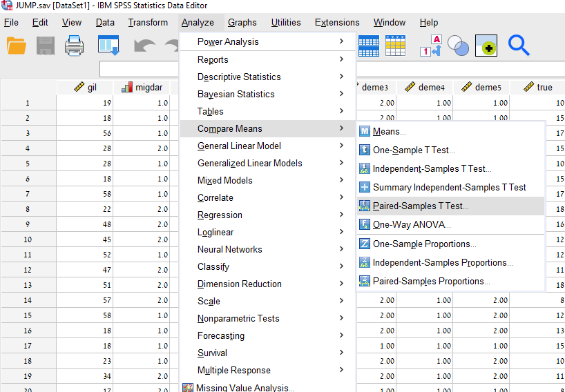Expand the Regression submenu
This screenshot has width=565, height=392.
pos(220,215)
